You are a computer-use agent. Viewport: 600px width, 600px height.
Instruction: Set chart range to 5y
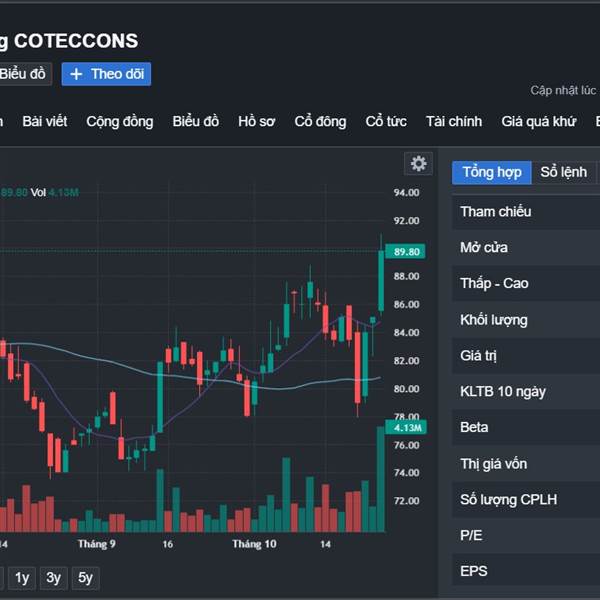[86, 577]
